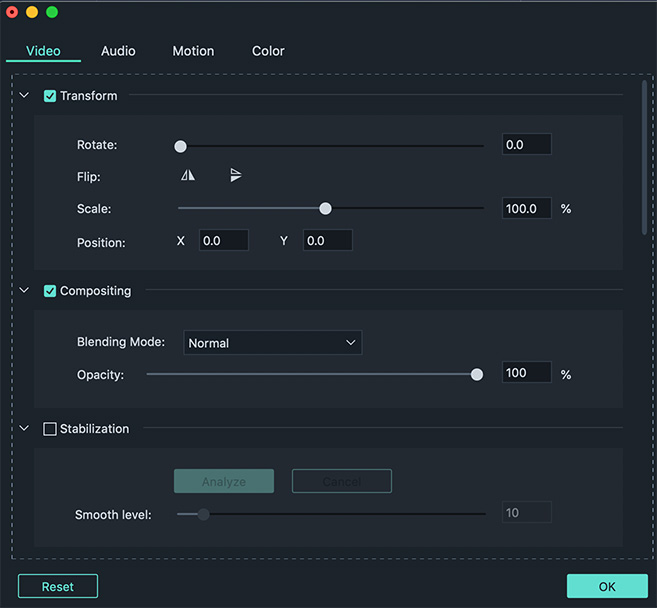Maximize window with green button
This screenshot has height=608, width=657.
point(52,12)
